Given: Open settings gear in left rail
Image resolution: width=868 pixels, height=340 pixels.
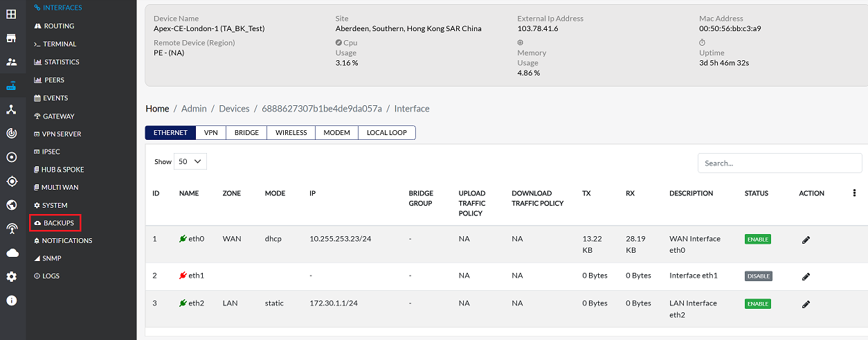Looking at the screenshot, I should (x=12, y=277).
